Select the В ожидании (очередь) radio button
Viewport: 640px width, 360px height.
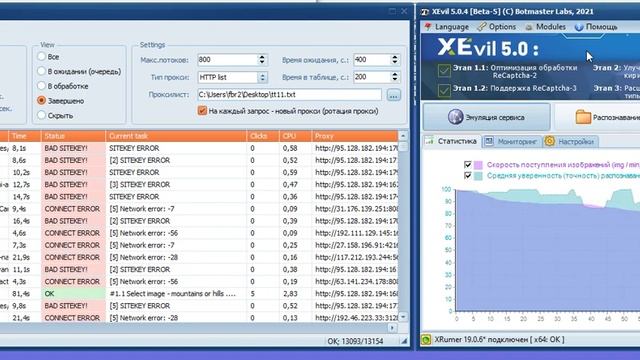(x=41, y=71)
